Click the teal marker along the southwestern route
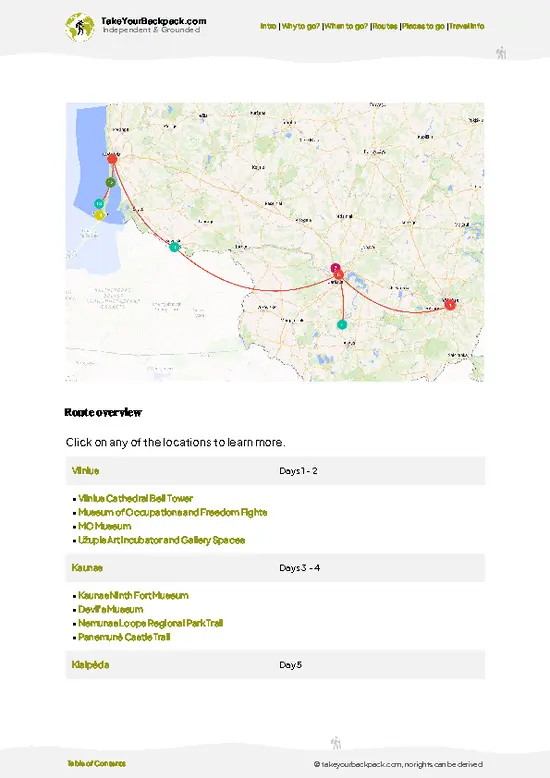550x778 pixels. tap(174, 247)
